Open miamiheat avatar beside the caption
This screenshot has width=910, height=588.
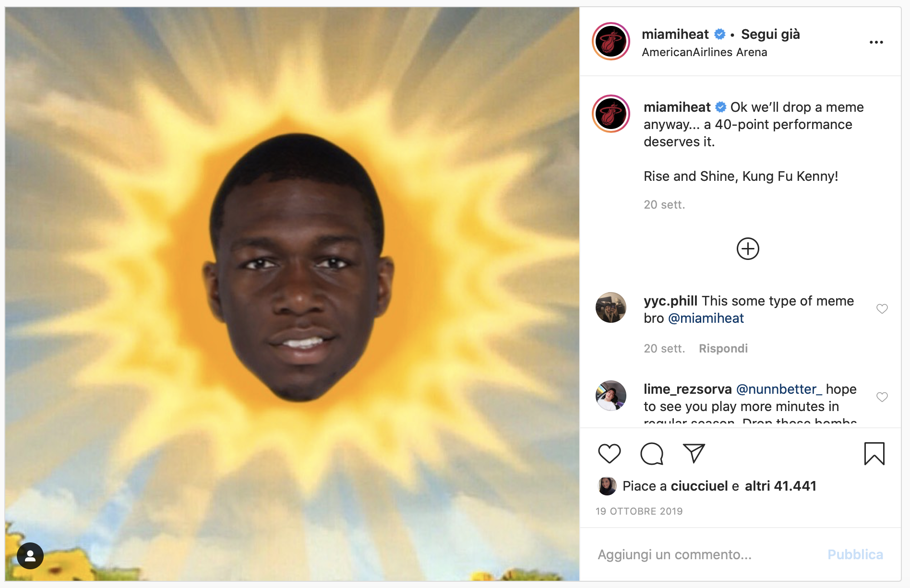(x=611, y=114)
